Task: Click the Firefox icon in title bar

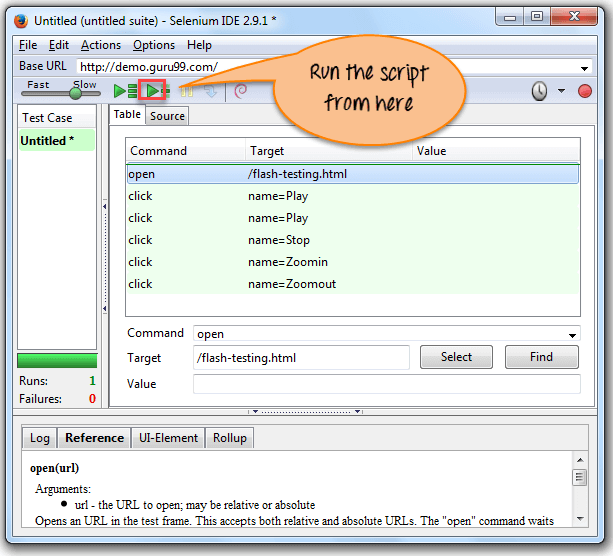Action: click(20, 20)
